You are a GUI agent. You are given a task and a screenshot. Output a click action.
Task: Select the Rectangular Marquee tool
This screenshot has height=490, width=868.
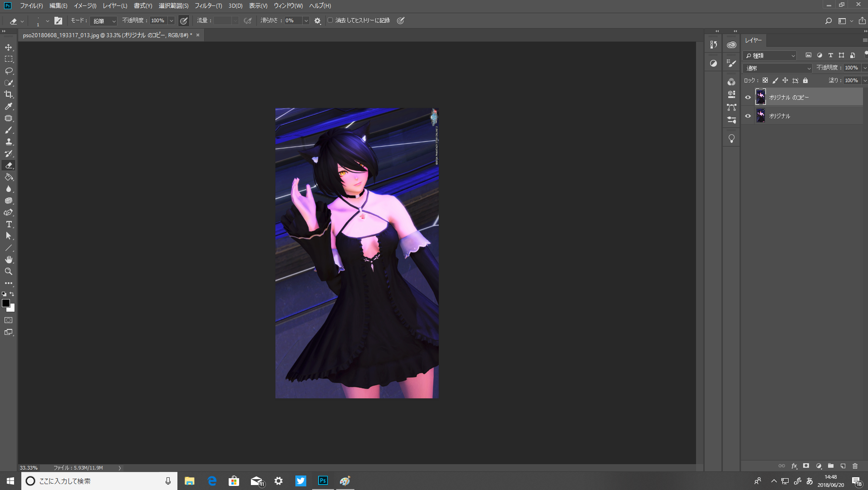click(x=9, y=59)
